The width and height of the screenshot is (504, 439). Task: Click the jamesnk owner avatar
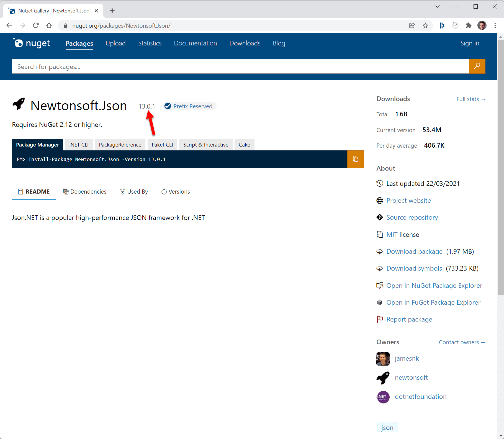coord(383,359)
